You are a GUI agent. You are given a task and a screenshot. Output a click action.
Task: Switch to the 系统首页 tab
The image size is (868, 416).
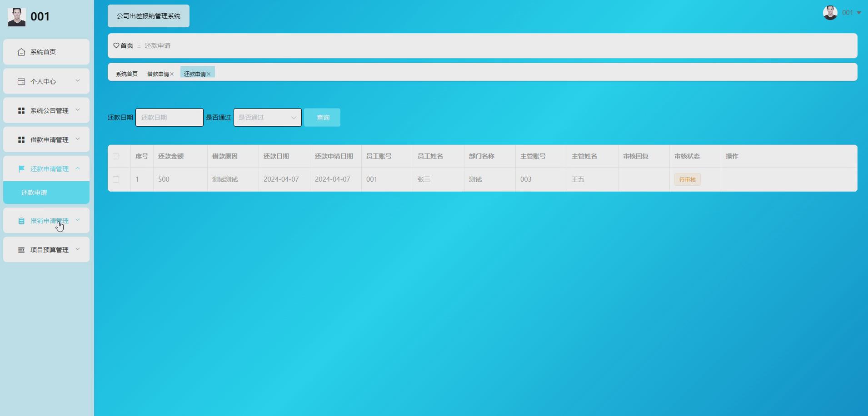pyautogui.click(x=127, y=74)
